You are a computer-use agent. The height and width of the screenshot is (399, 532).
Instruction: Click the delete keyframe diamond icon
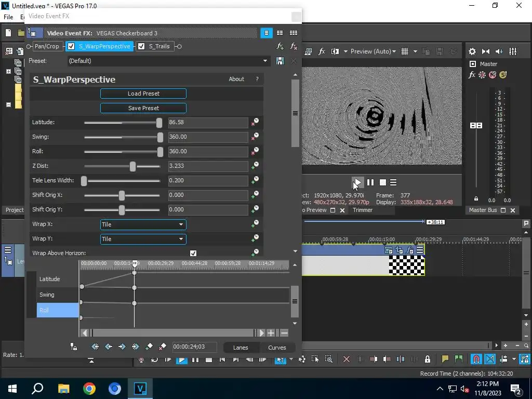click(x=162, y=347)
